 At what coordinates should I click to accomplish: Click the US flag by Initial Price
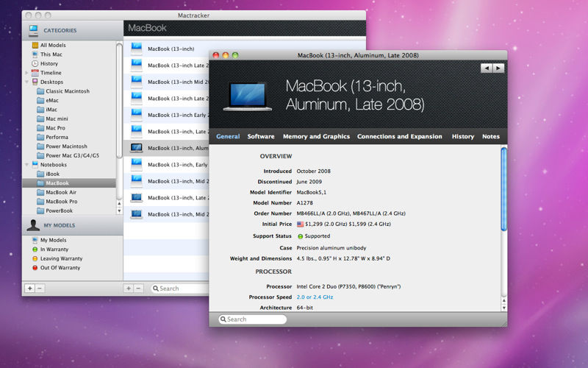click(300, 224)
